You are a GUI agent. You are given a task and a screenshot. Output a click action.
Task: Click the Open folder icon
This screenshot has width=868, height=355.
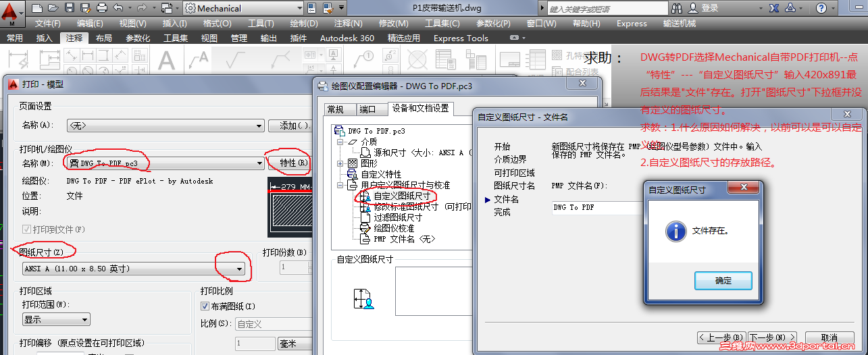[x=53, y=8]
